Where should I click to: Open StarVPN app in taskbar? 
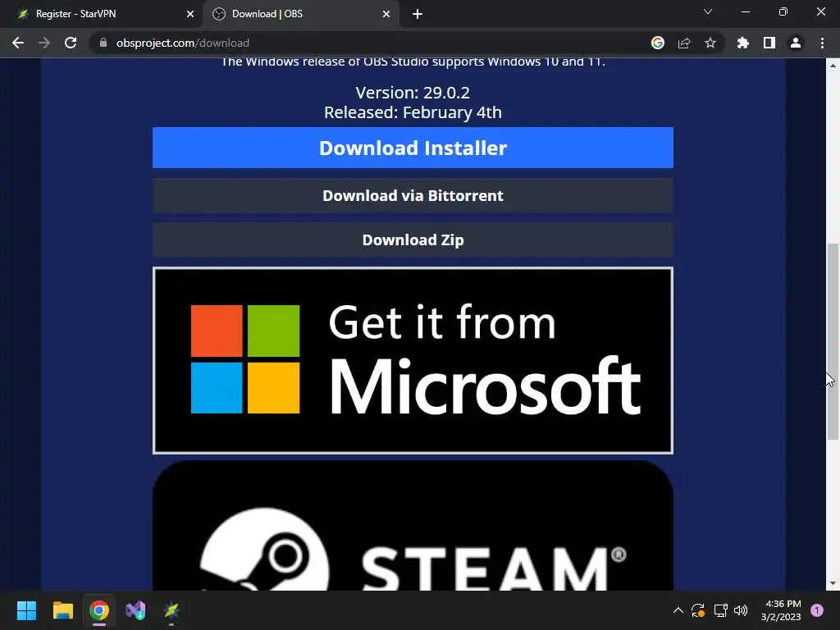point(171,610)
